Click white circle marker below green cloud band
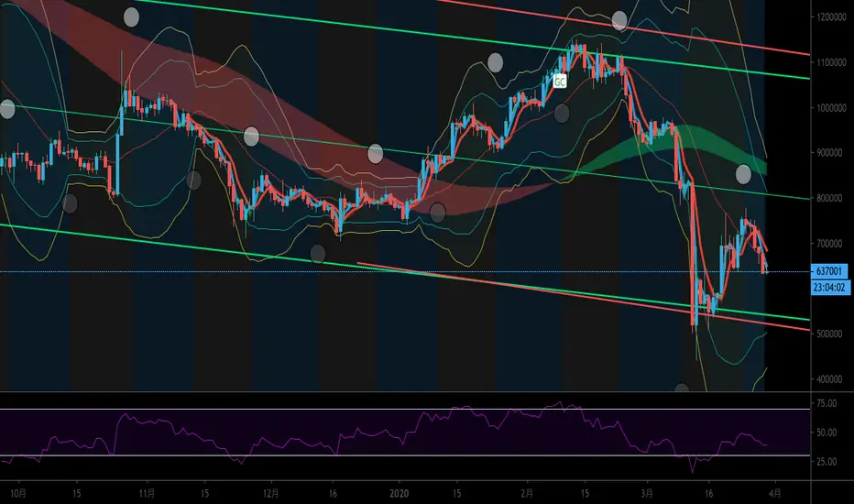Image resolution: width=854 pixels, height=504 pixels. [743, 174]
